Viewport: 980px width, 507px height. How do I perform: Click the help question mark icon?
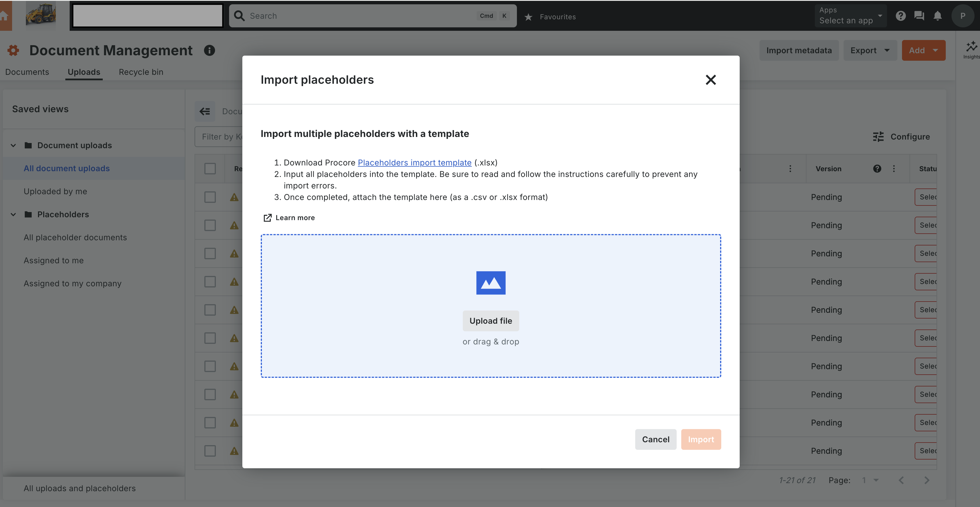tap(901, 16)
